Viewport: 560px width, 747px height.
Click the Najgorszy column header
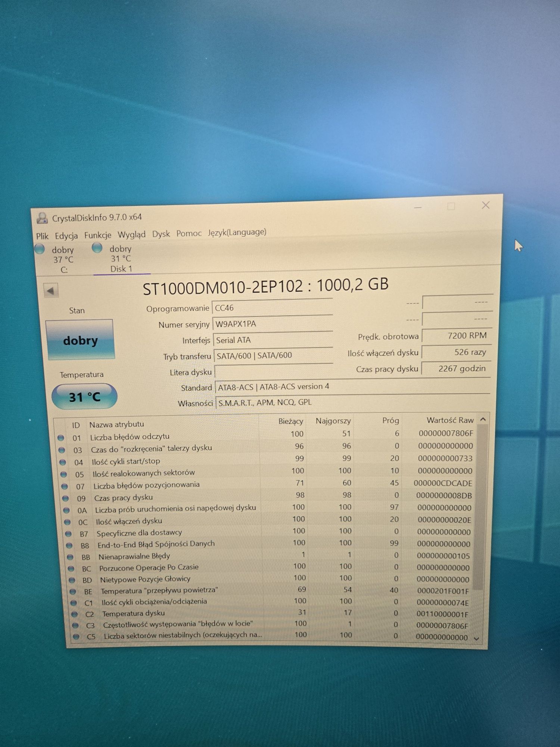click(333, 421)
